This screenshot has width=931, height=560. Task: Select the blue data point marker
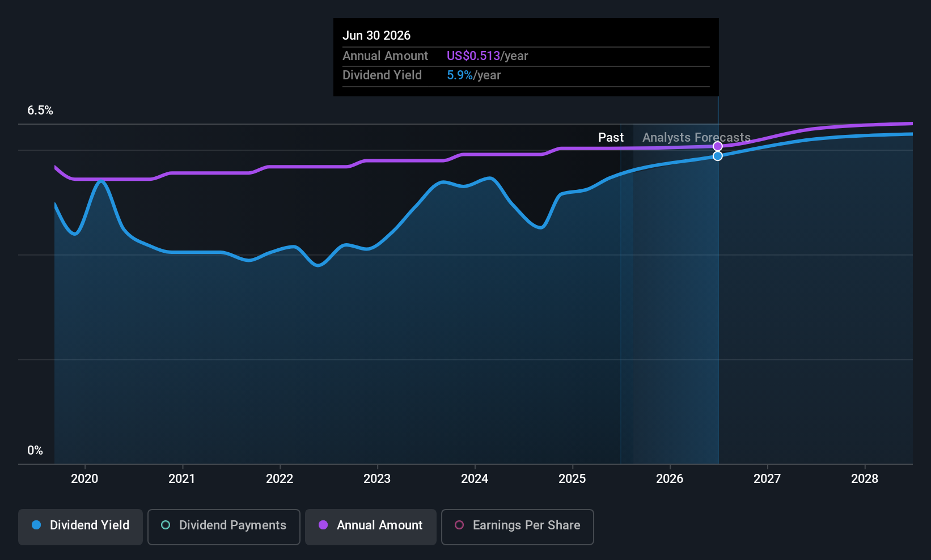point(718,156)
